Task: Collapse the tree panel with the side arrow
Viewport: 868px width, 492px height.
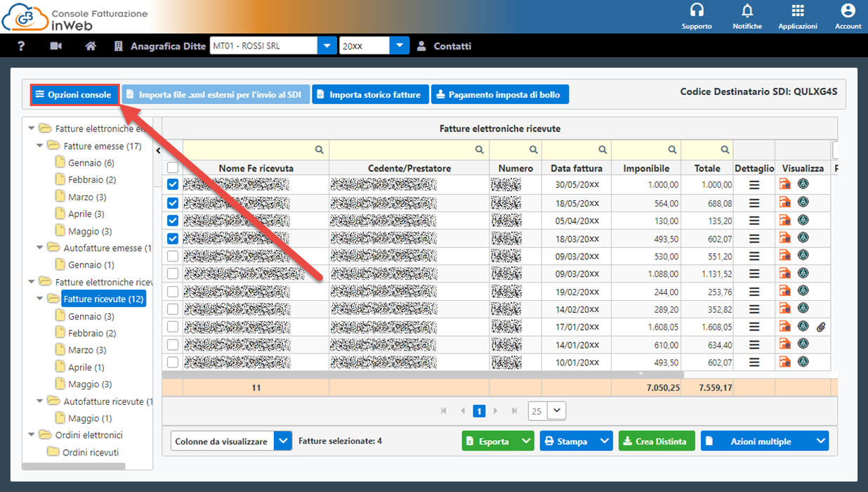Action: click(x=158, y=150)
